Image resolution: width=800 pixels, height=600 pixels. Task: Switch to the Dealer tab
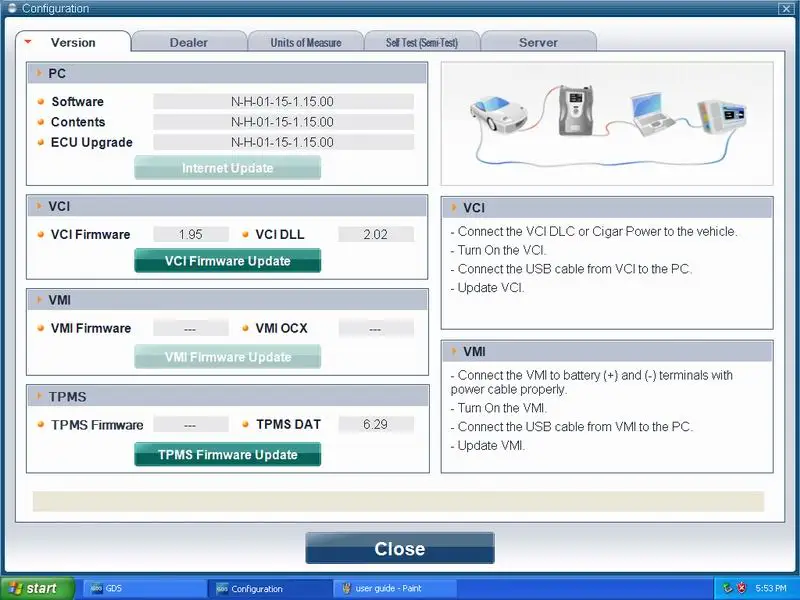[x=189, y=42]
